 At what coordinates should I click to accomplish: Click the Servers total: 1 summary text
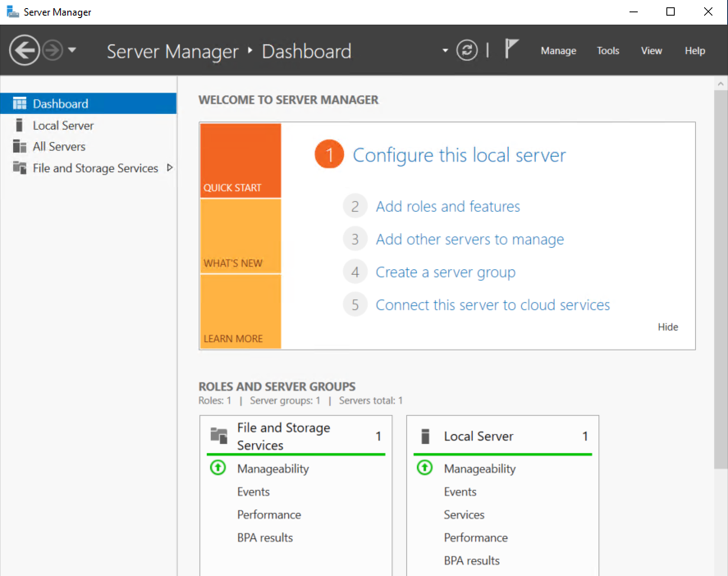[370, 400]
